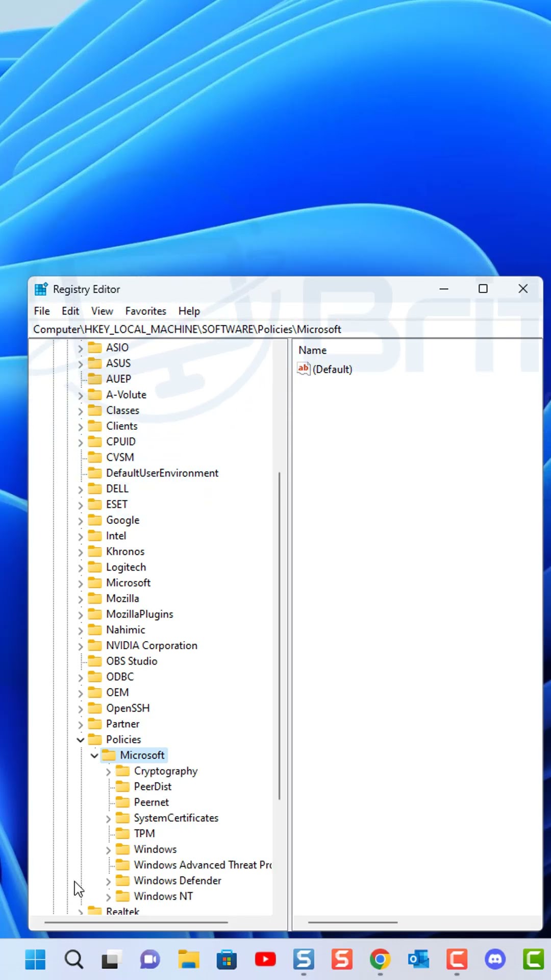Click the Registry Editor title bar icon
Image resolution: width=551 pixels, height=980 pixels.
point(41,289)
